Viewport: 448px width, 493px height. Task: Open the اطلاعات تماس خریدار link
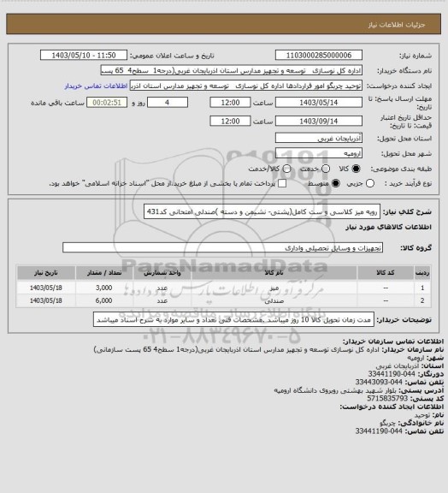point(96,86)
